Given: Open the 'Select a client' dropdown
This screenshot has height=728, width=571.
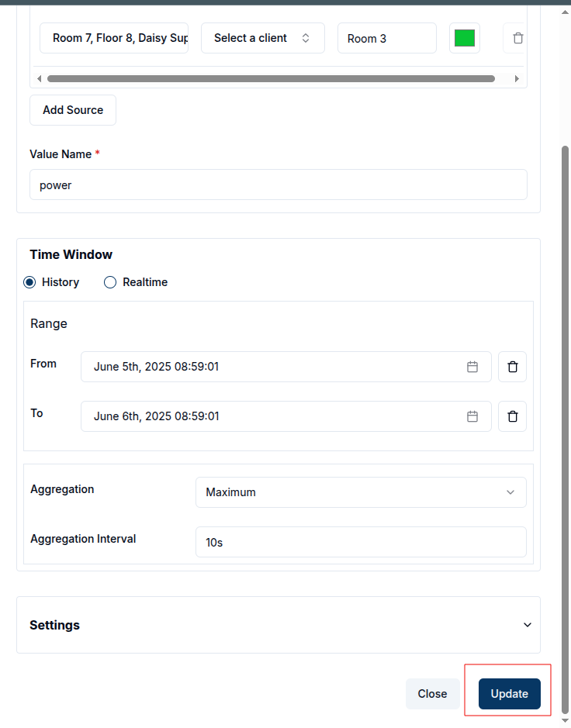Looking at the screenshot, I should (x=262, y=38).
